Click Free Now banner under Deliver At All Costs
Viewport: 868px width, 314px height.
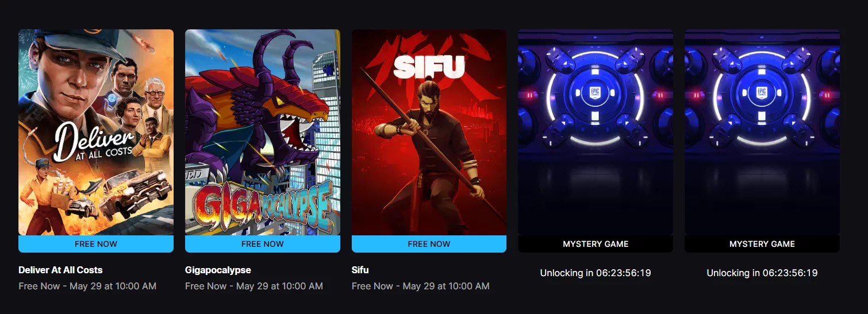point(96,244)
